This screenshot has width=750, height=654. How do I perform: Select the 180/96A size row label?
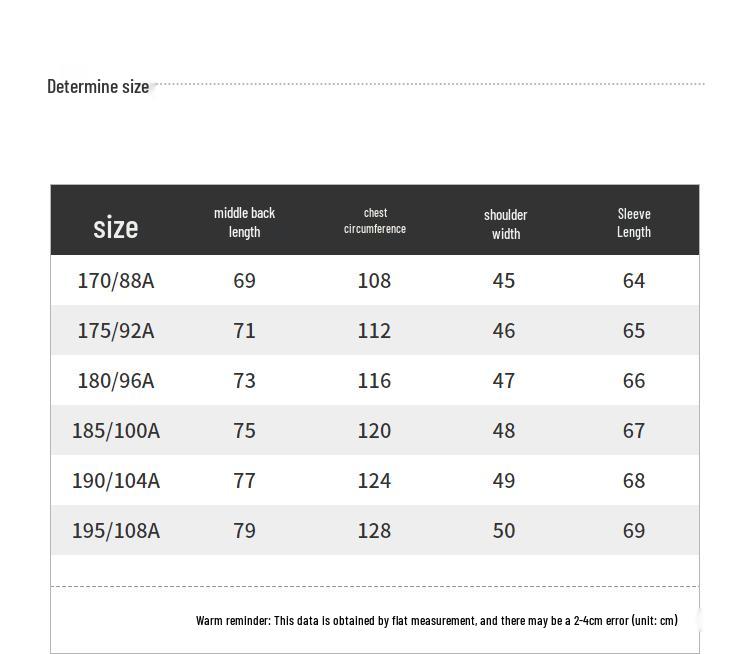click(x=116, y=381)
